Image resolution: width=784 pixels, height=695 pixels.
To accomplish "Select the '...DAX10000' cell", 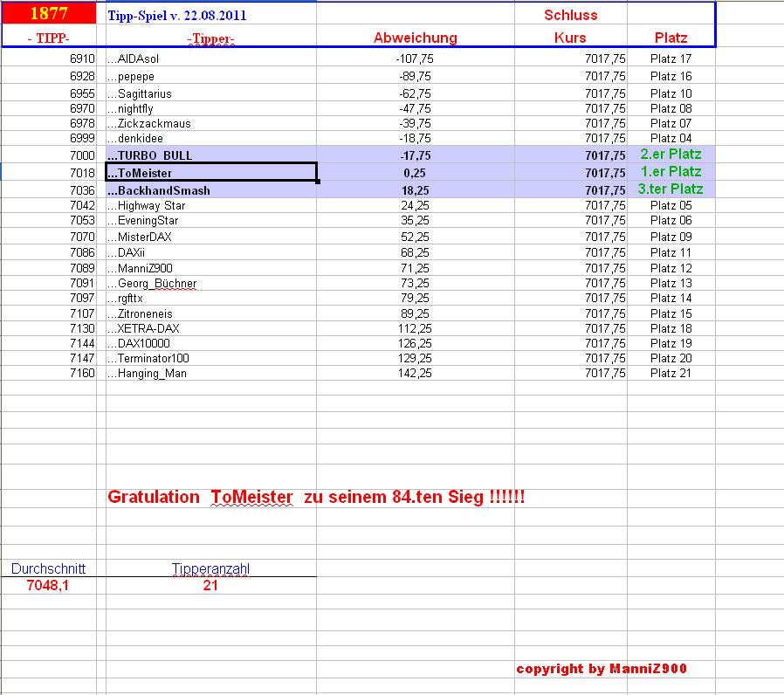I will click(x=211, y=343).
